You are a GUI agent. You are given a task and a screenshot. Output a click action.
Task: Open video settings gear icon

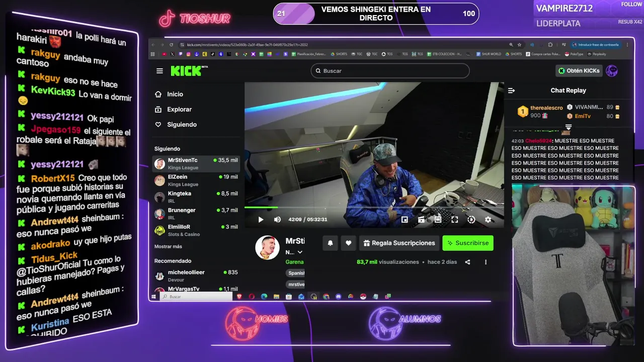click(x=488, y=220)
